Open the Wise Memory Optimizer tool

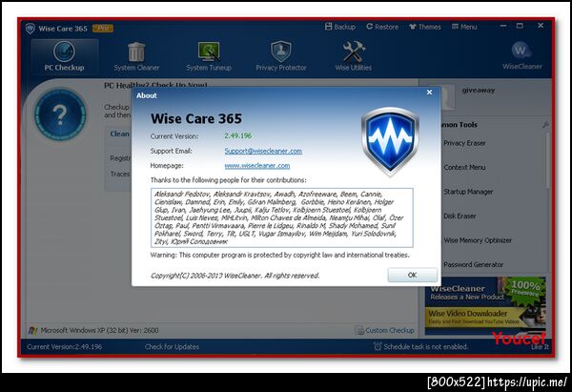[478, 240]
